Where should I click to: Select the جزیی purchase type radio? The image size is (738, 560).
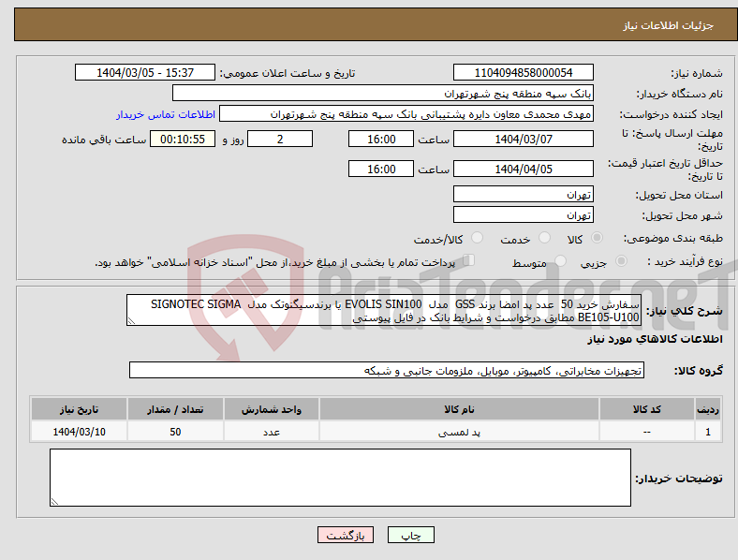click(621, 261)
